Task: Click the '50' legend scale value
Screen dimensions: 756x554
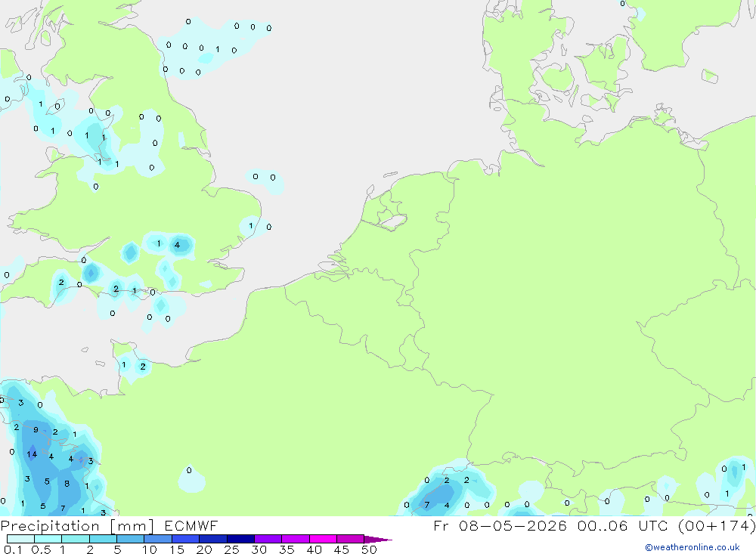Action: tap(370, 549)
